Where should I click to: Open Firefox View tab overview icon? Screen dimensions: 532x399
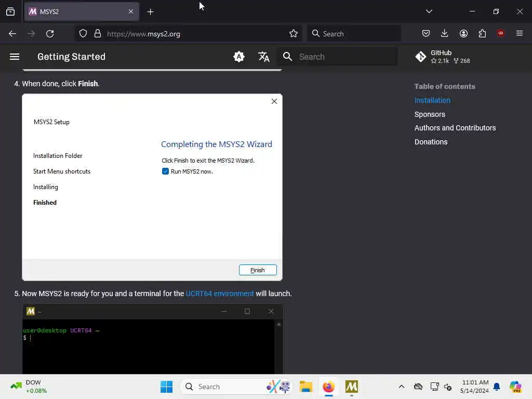(10, 12)
